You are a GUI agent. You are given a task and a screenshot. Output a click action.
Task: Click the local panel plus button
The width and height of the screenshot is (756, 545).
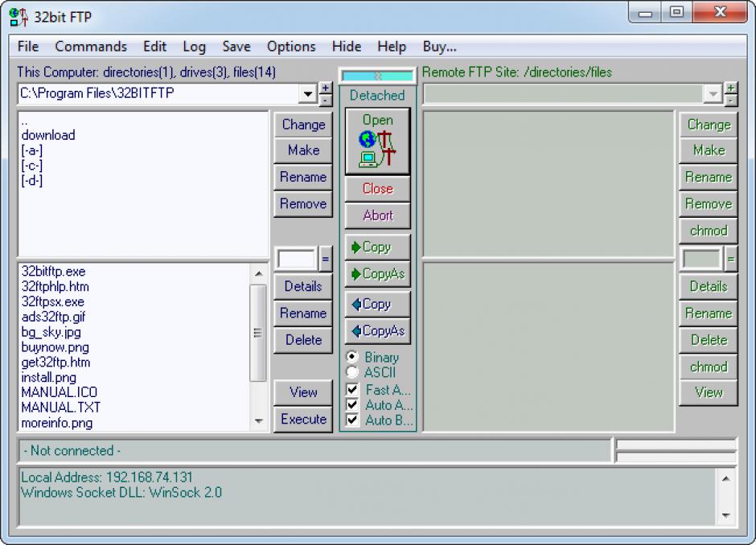coord(326,88)
